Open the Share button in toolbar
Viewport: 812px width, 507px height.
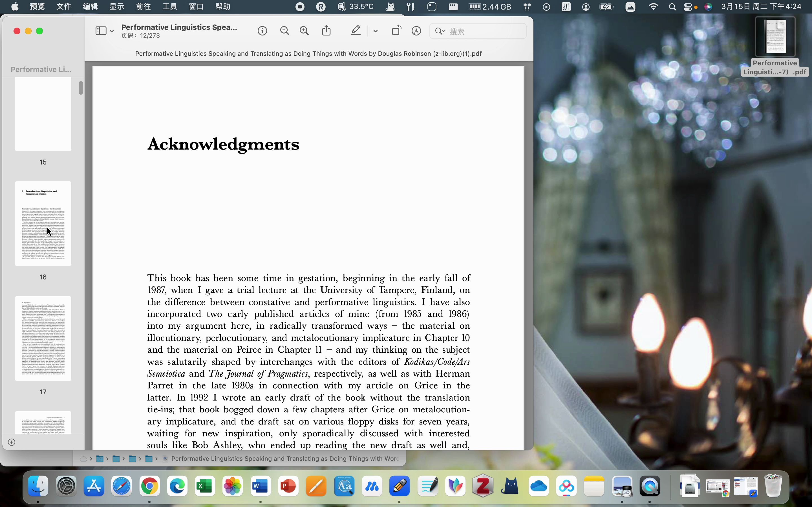(x=326, y=31)
